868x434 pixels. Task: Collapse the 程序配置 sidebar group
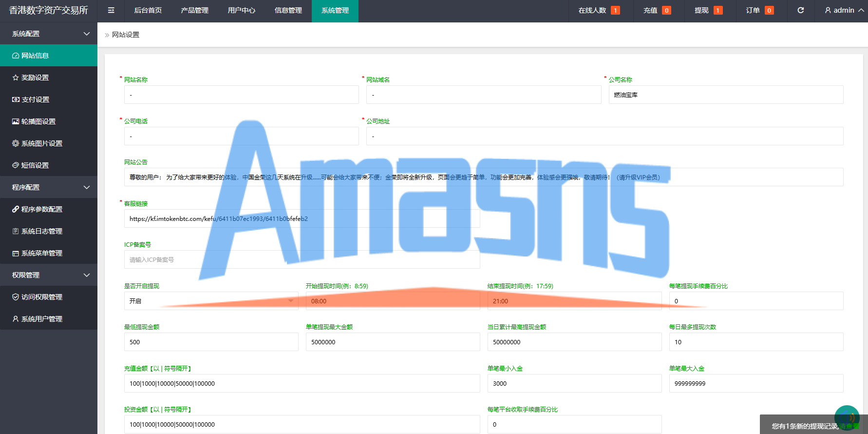[49, 187]
